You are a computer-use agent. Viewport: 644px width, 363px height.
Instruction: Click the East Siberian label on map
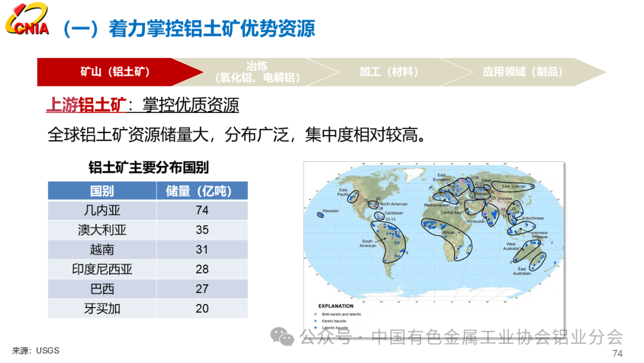513,186
